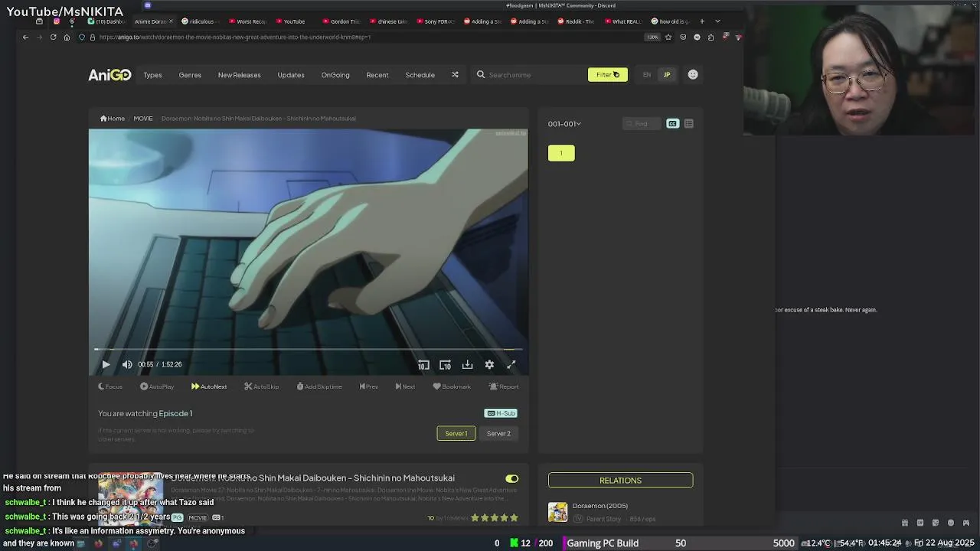This screenshot has height=551, width=980.
Task: Open the video player settings gear
Action: [x=489, y=365]
